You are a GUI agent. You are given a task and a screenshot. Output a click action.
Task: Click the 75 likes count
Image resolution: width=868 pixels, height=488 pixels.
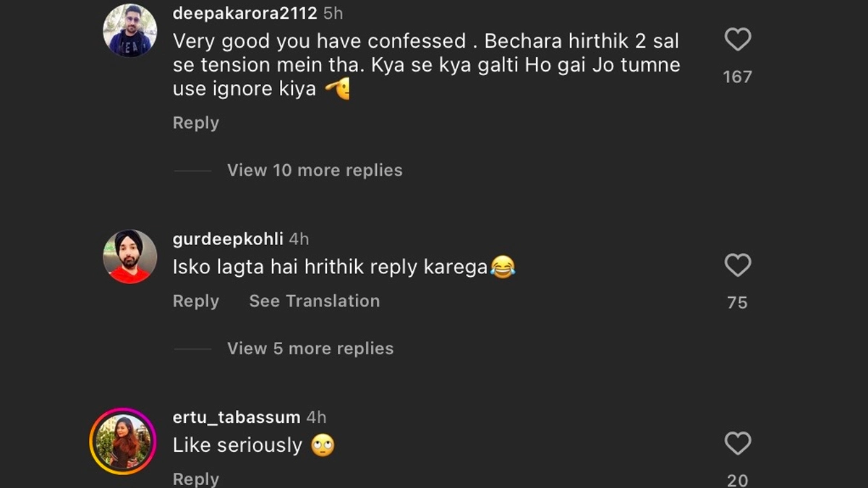[737, 303]
